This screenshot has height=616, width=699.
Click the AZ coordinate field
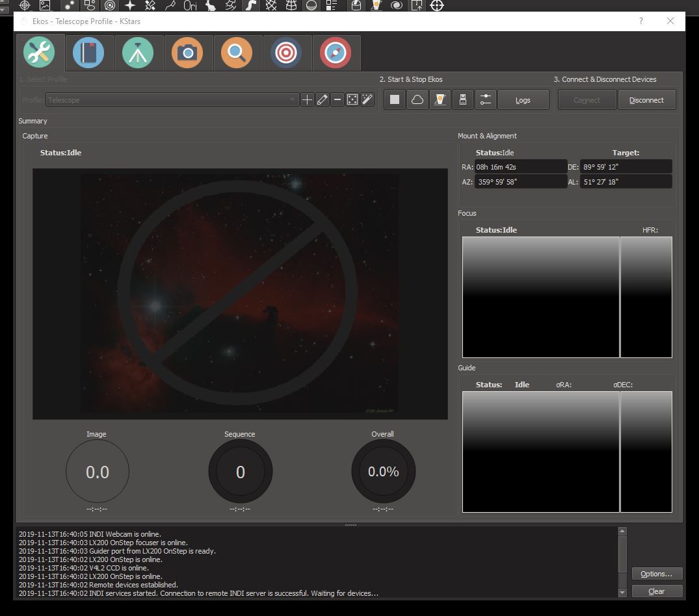coord(521,182)
